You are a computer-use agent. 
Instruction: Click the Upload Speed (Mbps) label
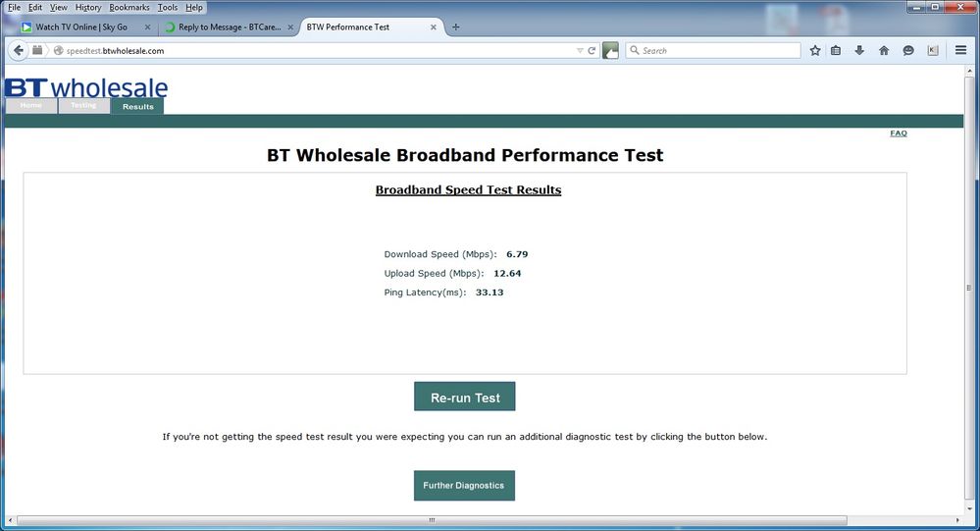(x=434, y=273)
